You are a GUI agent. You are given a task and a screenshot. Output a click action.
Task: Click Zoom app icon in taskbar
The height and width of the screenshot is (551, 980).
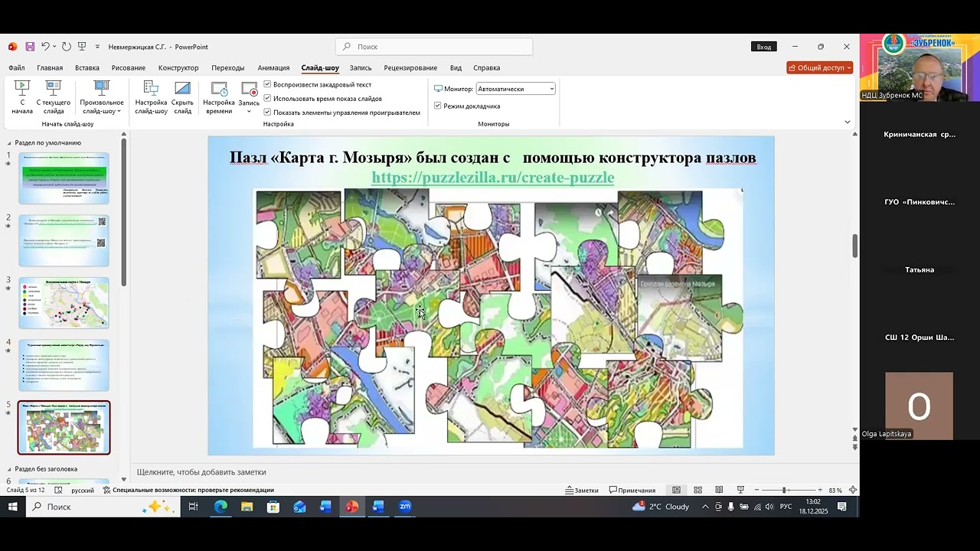click(x=405, y=507)
